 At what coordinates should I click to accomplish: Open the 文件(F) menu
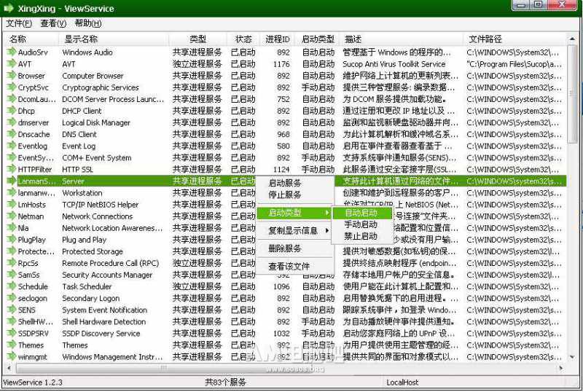pyautogui.click(x=19, y=23)
